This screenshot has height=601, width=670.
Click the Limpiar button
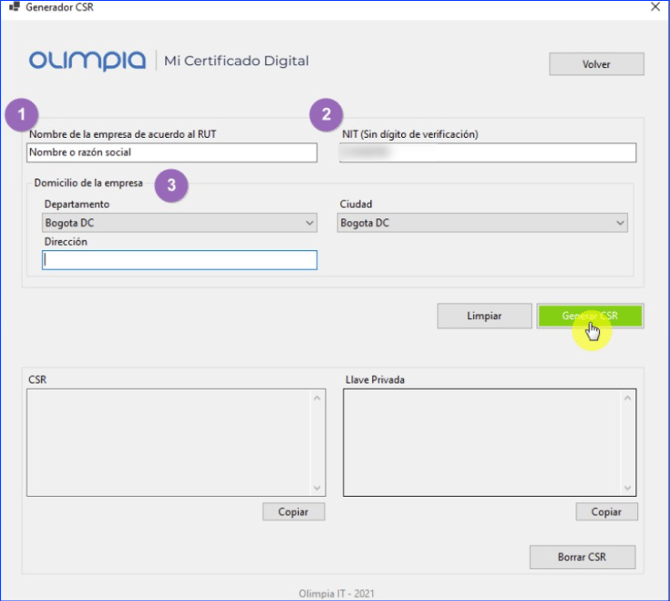[x=484, y=316]
